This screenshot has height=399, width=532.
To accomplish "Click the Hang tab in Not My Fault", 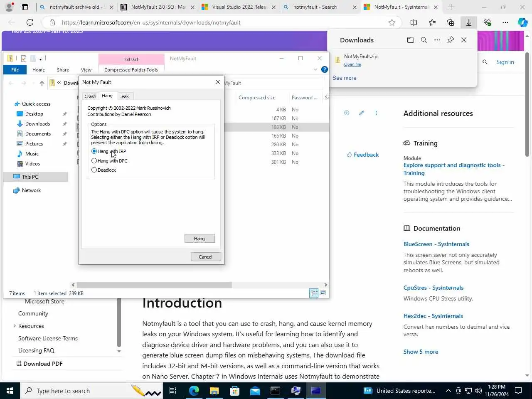I will click(107, 96).
